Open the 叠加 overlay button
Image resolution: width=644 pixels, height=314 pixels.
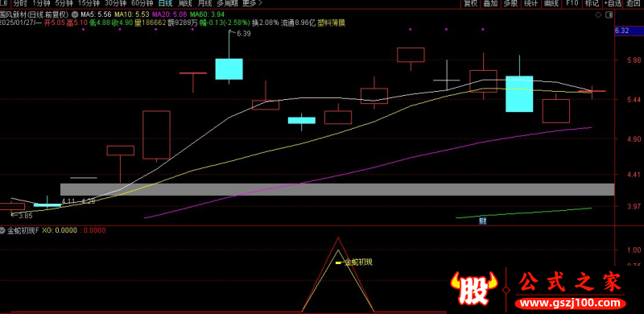[490, 4]
